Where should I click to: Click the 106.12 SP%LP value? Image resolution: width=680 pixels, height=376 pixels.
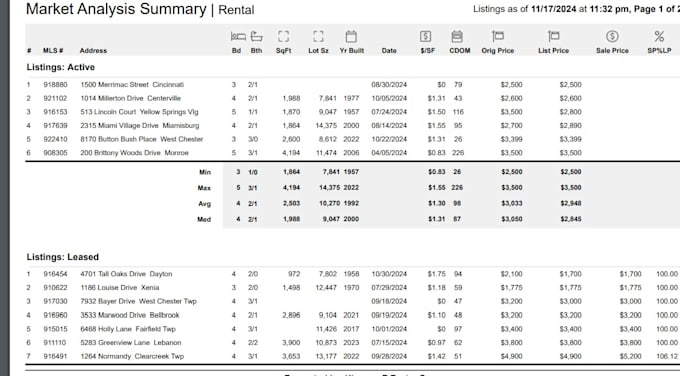pos(667,356)
